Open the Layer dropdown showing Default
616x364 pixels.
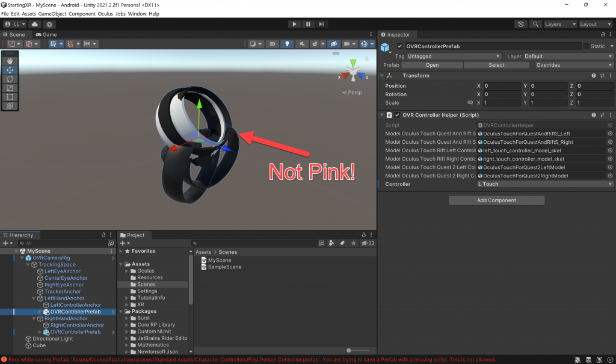pyautogui.click(x=568, y=56)
